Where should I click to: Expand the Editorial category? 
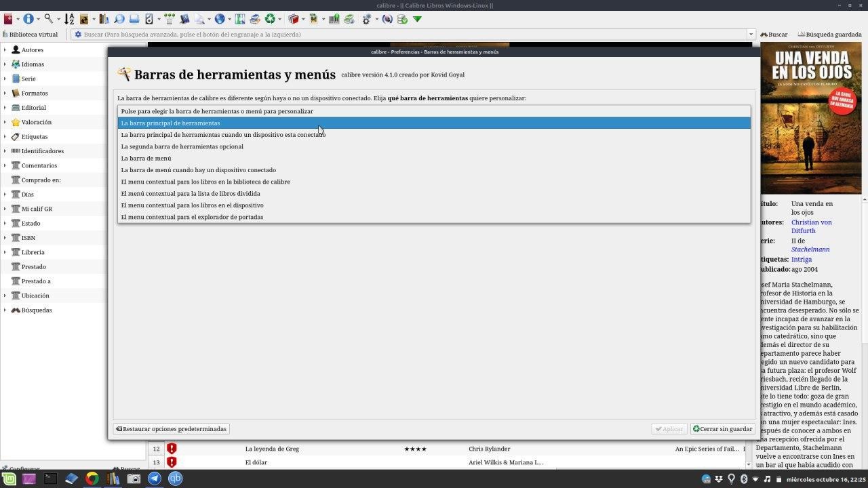tap(5, 107)
